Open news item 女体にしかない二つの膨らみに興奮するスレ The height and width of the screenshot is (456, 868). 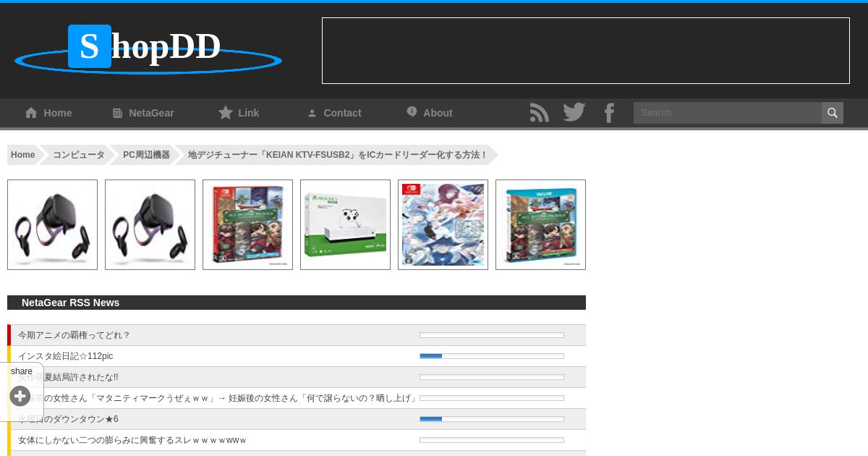(132, 440)
